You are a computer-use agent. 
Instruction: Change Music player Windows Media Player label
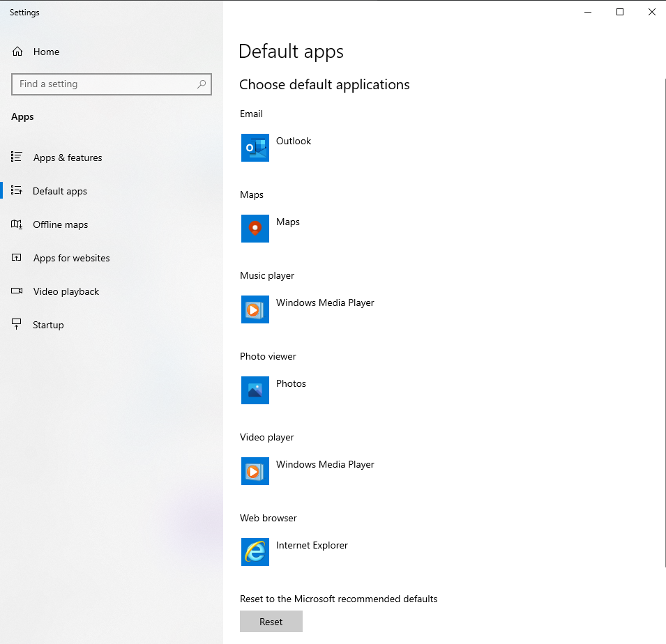325,302
